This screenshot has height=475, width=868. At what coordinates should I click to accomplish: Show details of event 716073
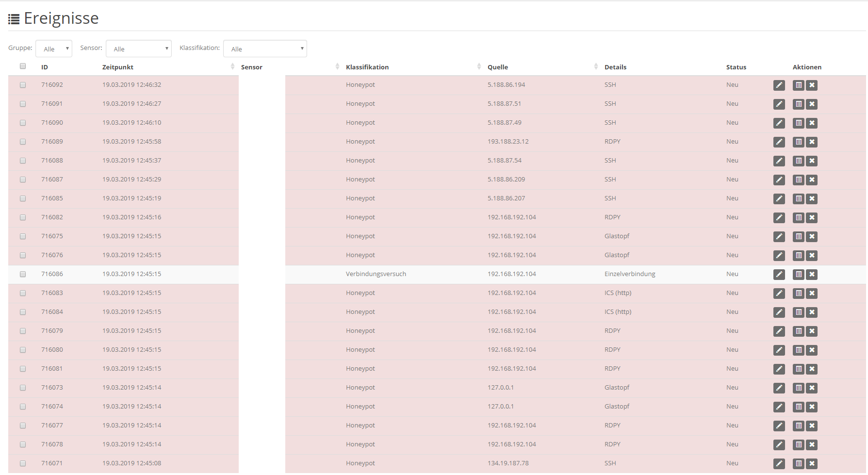(799, 388)
